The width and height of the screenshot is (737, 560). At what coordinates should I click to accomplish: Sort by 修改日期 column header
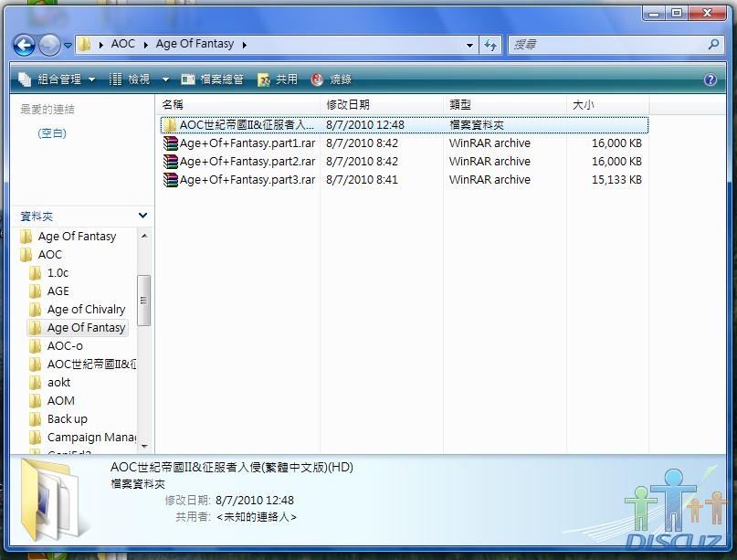(382, 104)
